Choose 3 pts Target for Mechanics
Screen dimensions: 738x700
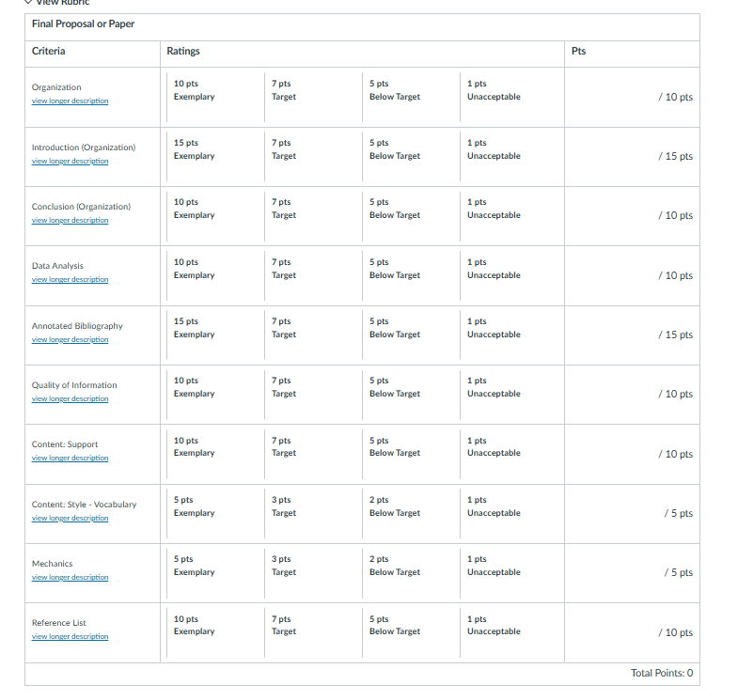coord(313,573)
